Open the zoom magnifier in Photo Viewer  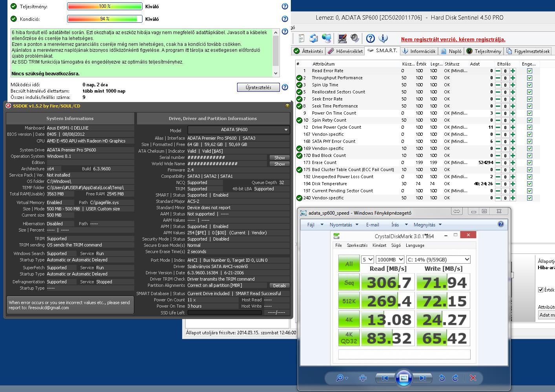(x=342, y=378)
